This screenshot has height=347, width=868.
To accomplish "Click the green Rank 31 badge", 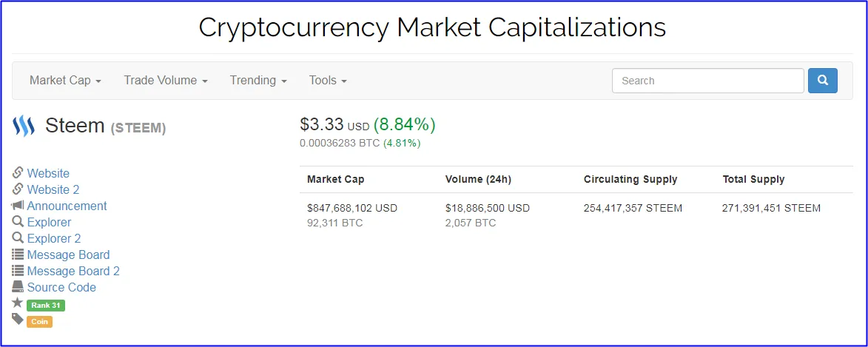I will [x=46, y=306].
